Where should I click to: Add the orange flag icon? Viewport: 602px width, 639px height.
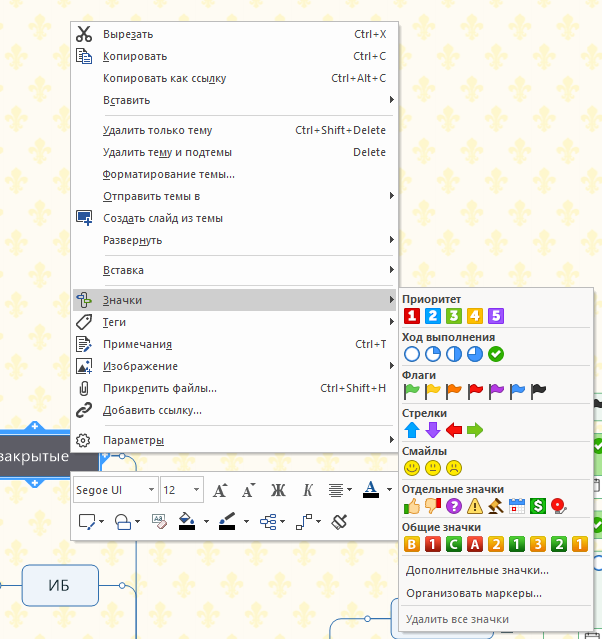pos(454,392)
